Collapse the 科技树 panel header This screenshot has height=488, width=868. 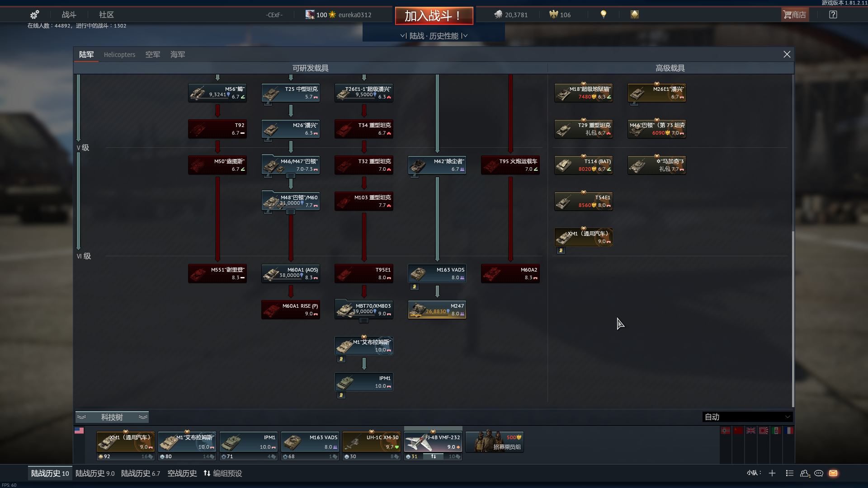tap(112, 417)
